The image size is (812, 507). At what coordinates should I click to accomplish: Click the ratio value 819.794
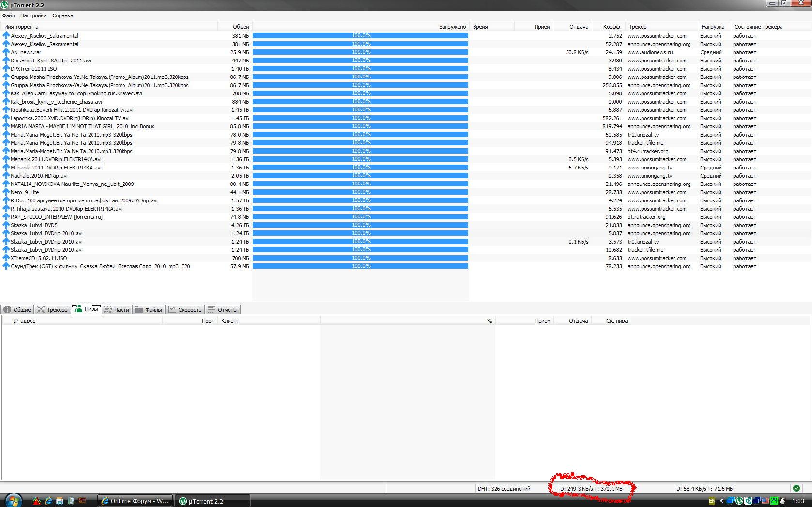pos(613,126)
